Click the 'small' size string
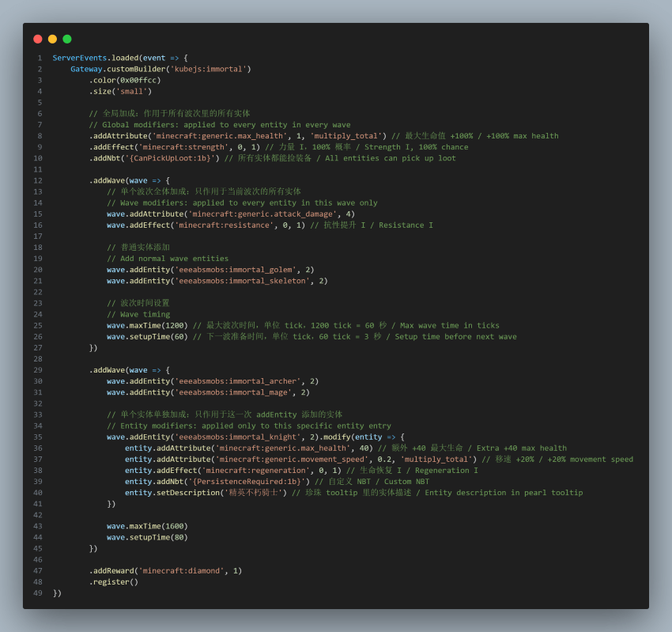 [x=131, y=91]
